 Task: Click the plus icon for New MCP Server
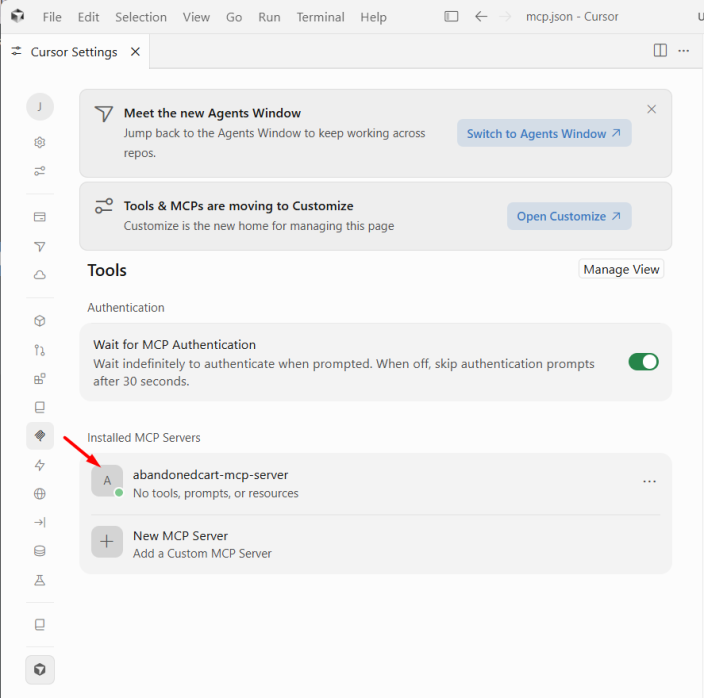(107, 542)
